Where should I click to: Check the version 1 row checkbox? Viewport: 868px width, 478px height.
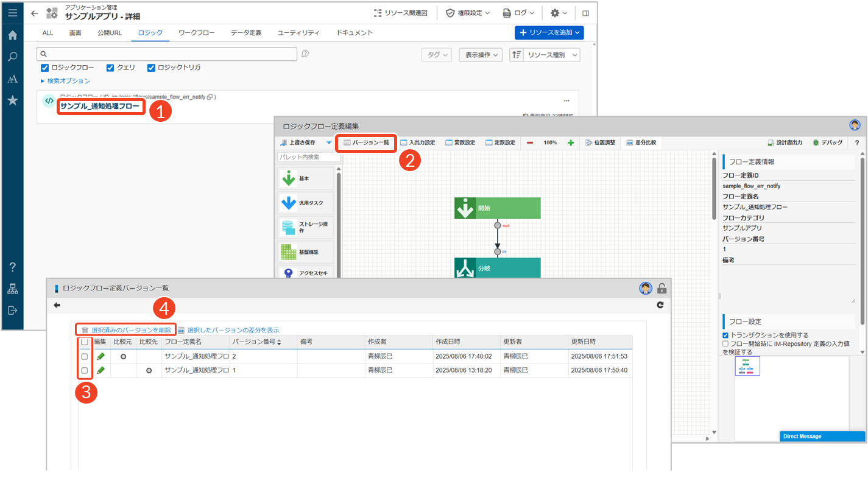click(85, 370)
